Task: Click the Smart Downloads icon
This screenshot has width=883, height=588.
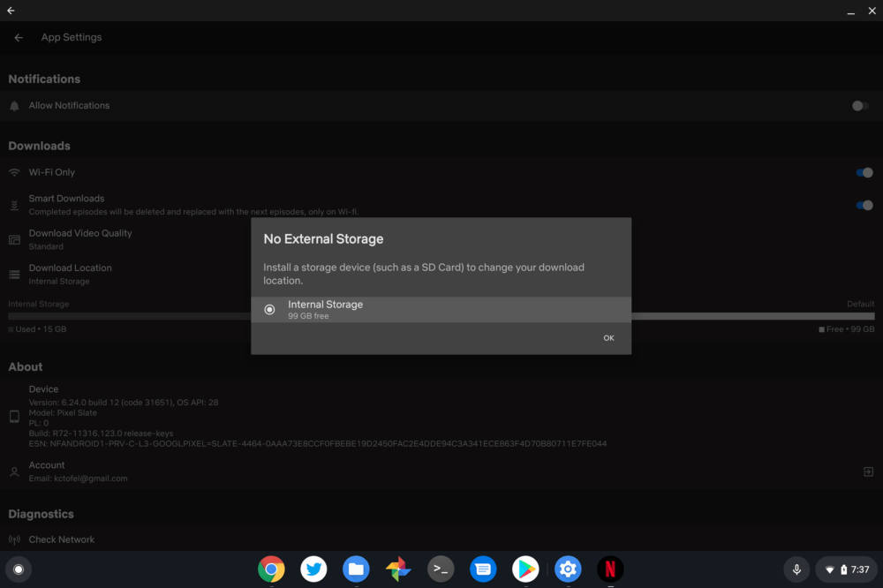Action: pyautogui.click(x=15, y=206)
